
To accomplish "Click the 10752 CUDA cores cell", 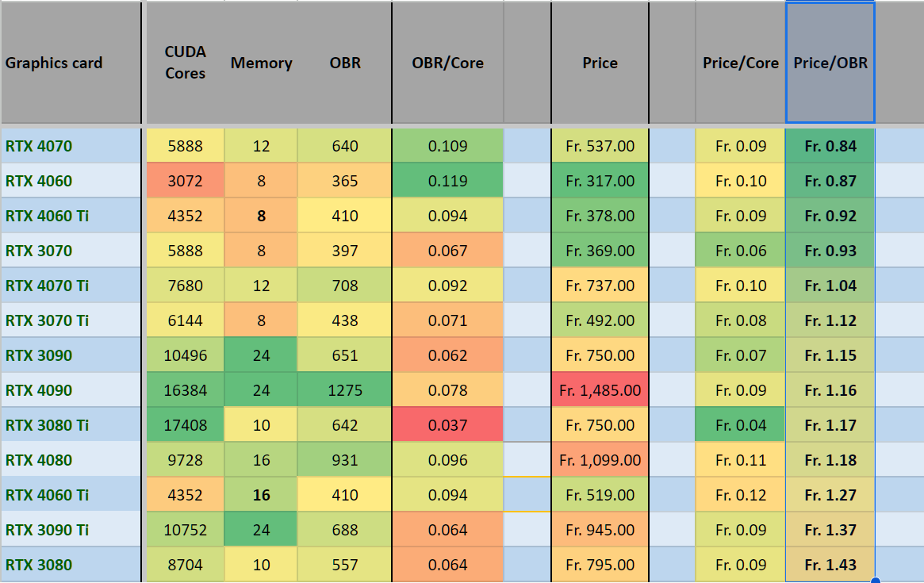I will point(185,530).
